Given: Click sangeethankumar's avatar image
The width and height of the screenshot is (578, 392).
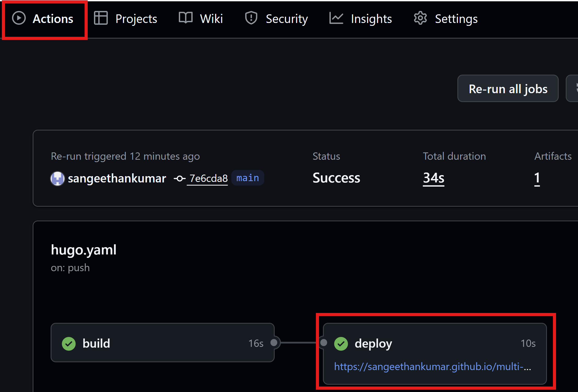Looking at the screenshot, I should (57, 179).
